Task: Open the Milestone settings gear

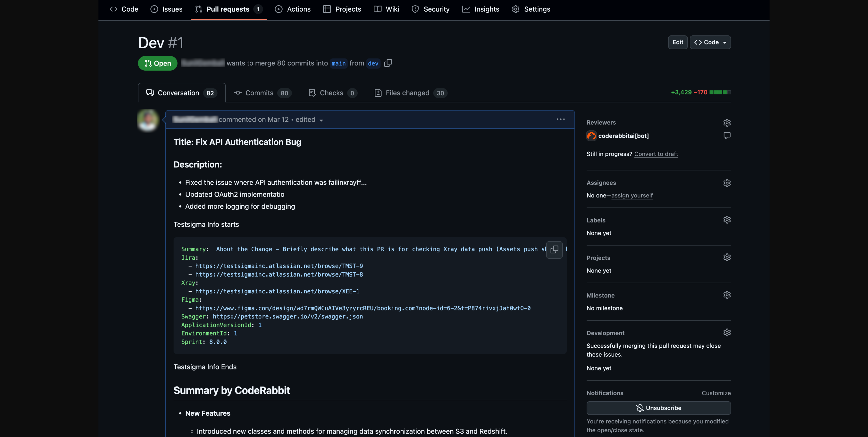Action: (727, 295)
